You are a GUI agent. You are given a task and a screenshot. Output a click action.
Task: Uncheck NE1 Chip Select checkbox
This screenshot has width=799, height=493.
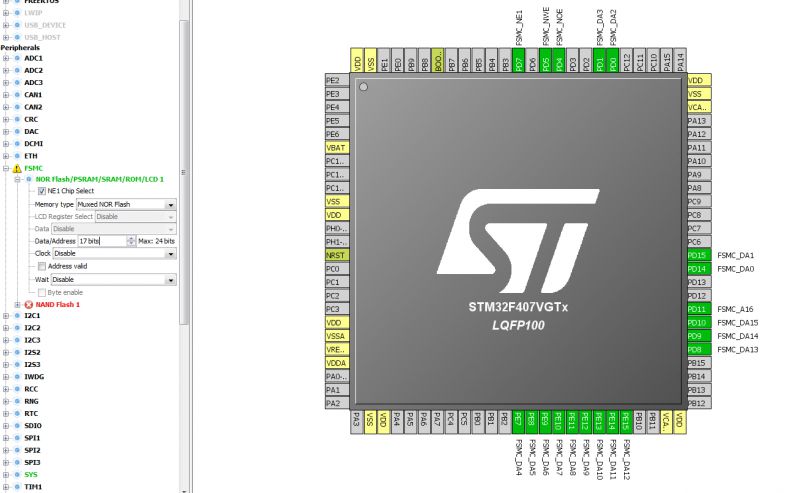click(x=42, y=191)
